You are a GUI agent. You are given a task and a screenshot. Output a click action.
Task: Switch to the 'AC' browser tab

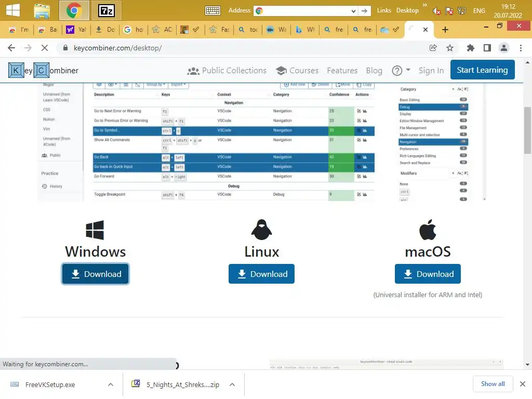pos(162,30)
